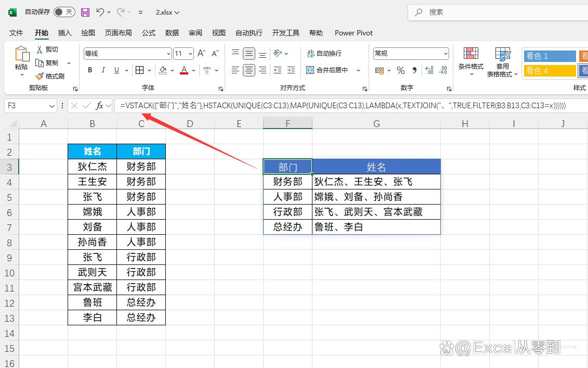Click the Cut (剪切) scissors icon
Image resolution: width=588 pixels, height=368 pixels.
click(40, 49)
